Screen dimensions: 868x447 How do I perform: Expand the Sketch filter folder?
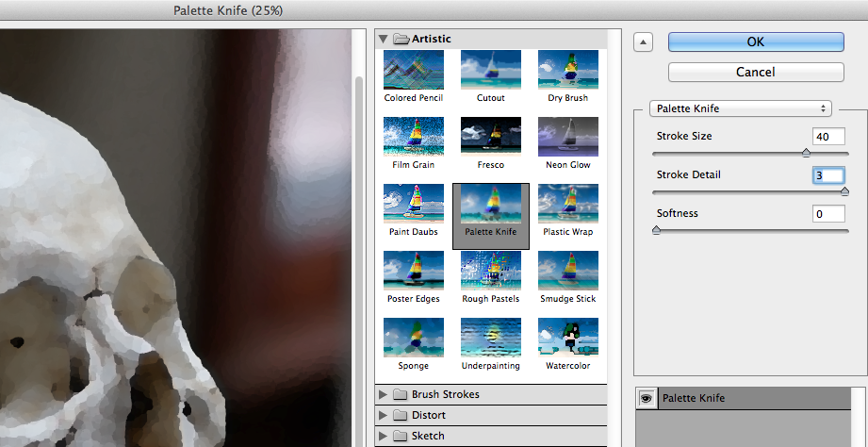point(383,436)
